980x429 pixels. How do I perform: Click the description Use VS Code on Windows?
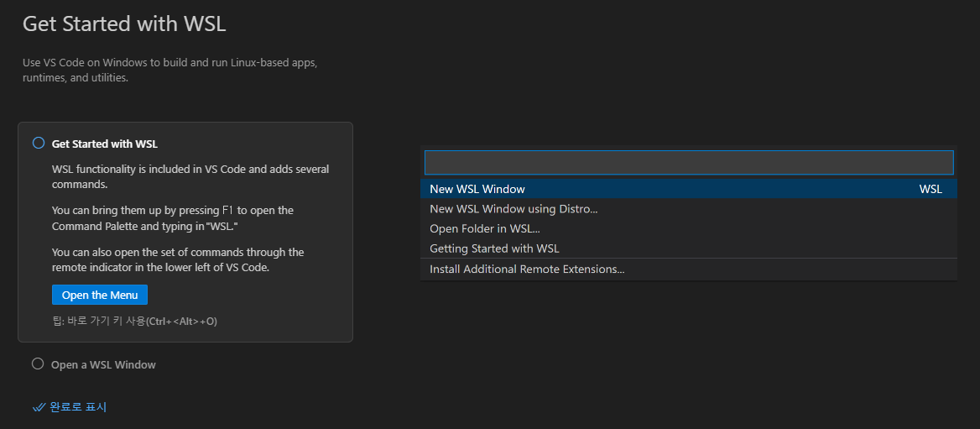(170, 71)
